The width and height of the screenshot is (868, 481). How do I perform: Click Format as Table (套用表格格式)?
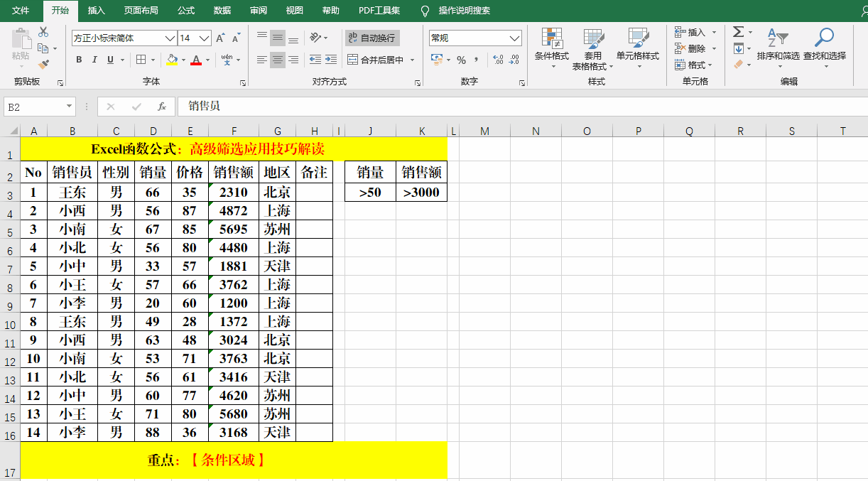tap(592, 48)
